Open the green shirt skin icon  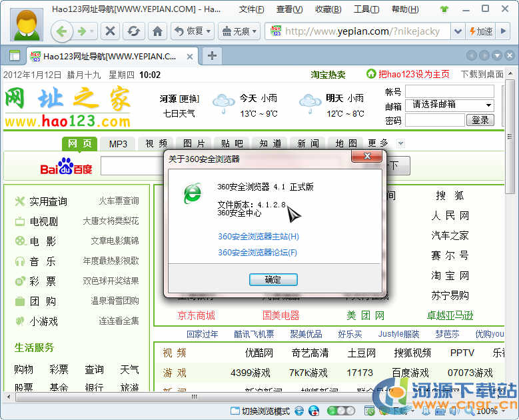tap(444, 9)
